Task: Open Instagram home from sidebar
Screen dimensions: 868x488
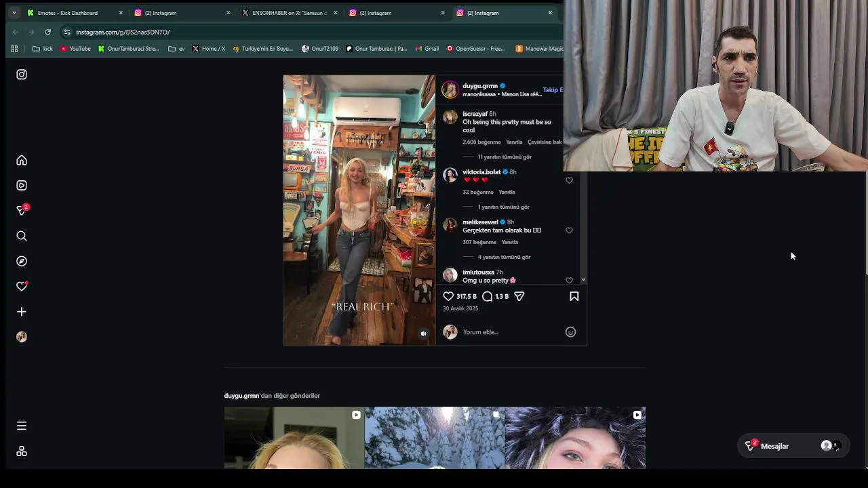Action: pyautogui.click(x=22, y=161)
